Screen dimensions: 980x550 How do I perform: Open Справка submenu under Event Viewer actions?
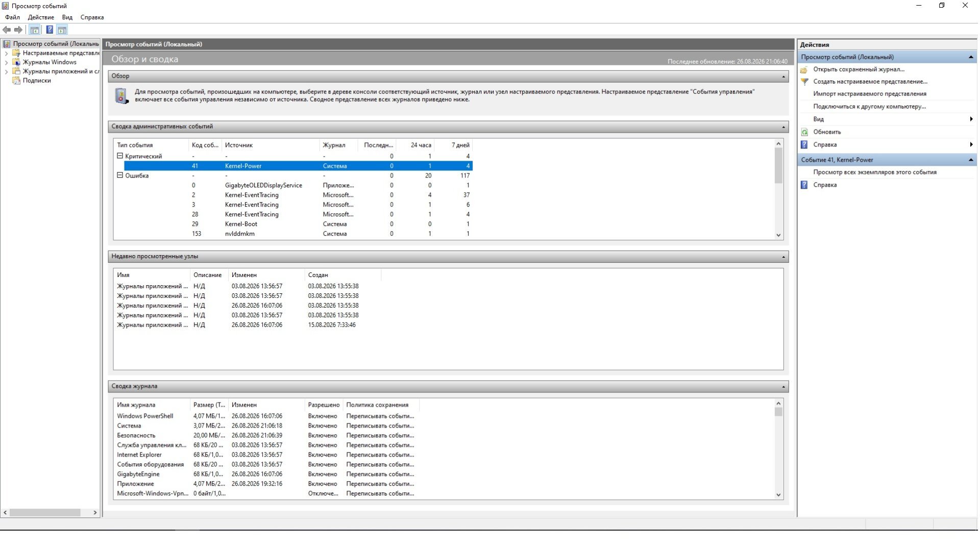click(888, 145)
